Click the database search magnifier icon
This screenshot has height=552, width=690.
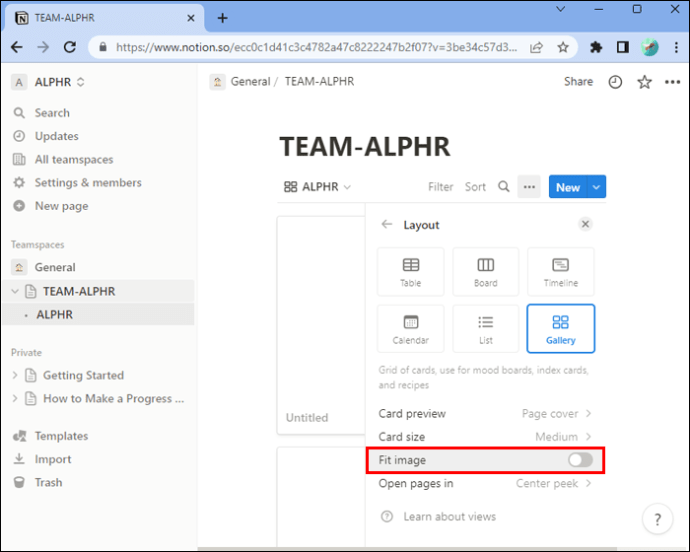[504, 187]
